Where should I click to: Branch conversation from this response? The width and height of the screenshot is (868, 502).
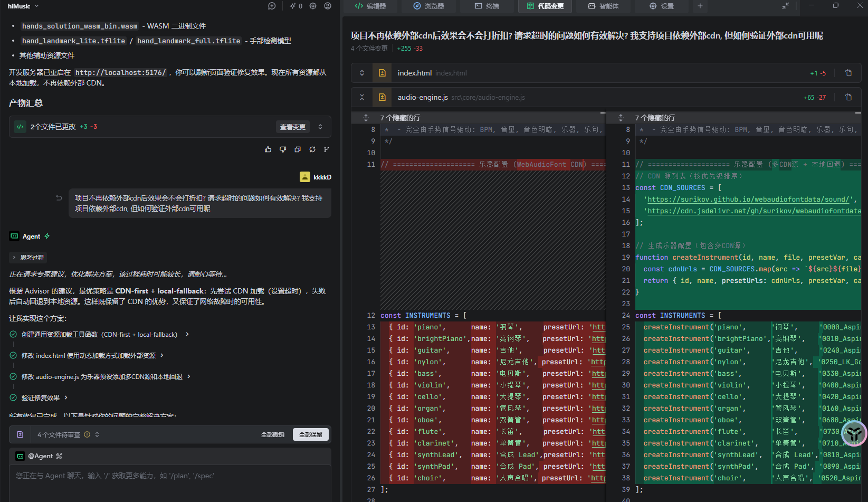(x=327, y=149)
